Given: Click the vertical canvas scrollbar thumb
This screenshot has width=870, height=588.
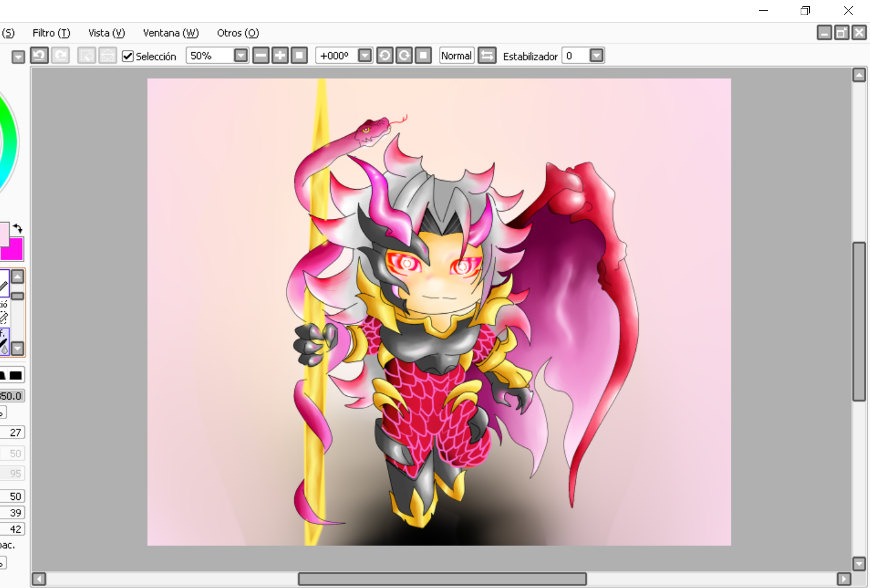Looking at the screenshot, I should click(859, 322).
